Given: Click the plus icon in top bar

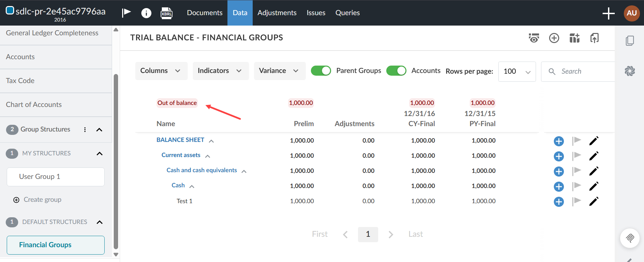Looking at the screenshot, I should tap(608, 13).
